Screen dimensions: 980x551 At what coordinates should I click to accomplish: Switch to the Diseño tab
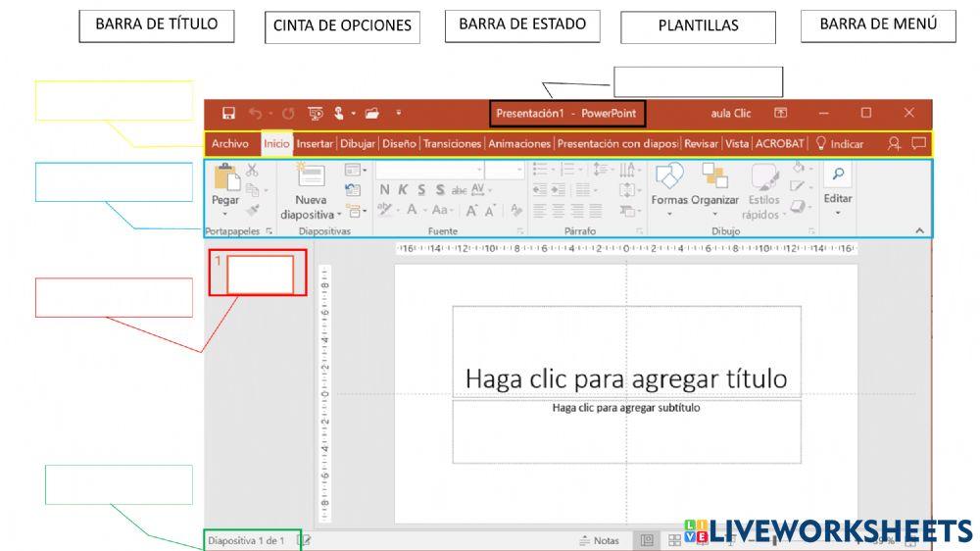[x=399, y=143]
